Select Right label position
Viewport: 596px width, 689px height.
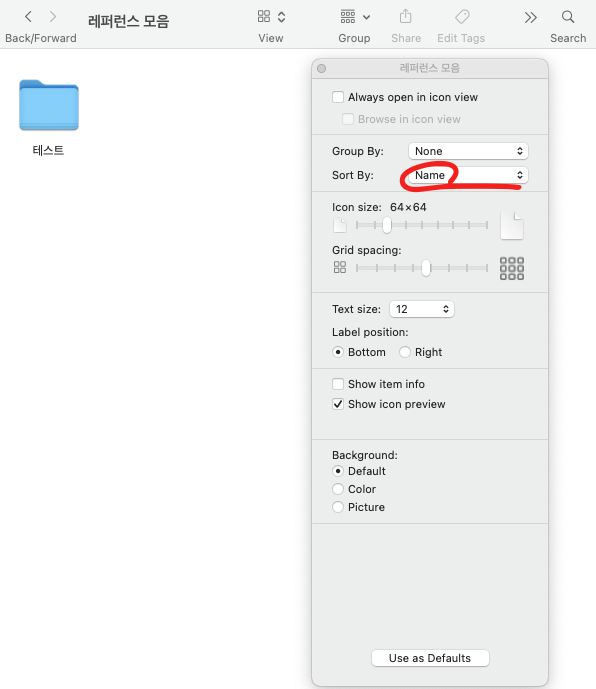405,352
